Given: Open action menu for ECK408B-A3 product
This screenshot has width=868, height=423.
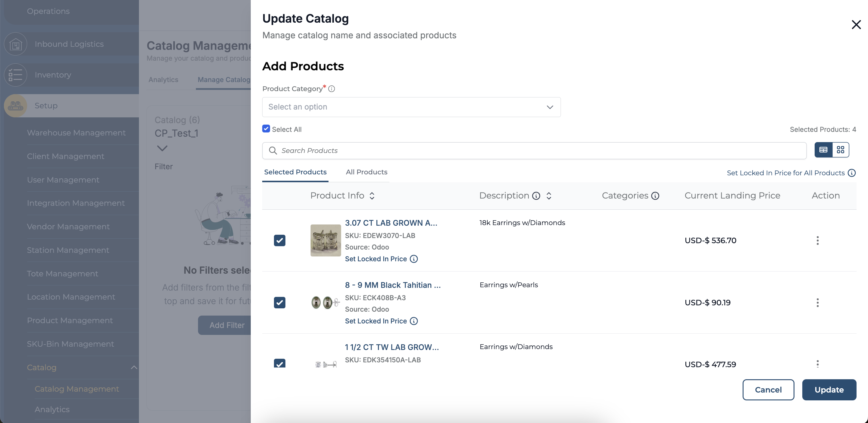Looking at the screenshot, I should click(x=817, y=303).
